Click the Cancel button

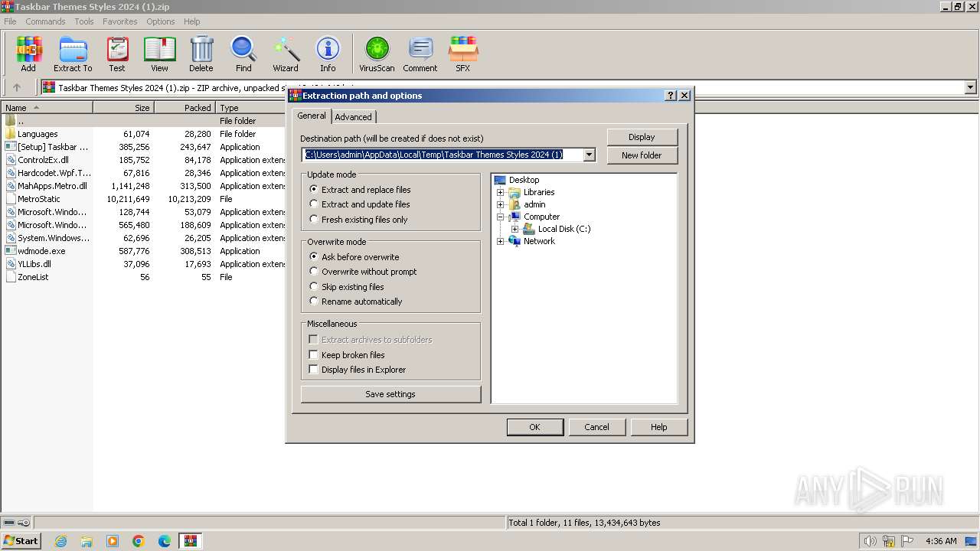click(x=596, y=427)
